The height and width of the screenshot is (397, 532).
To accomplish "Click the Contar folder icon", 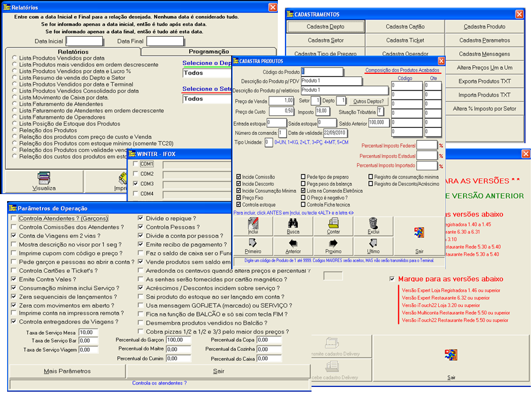I will (x=333, y=223).
